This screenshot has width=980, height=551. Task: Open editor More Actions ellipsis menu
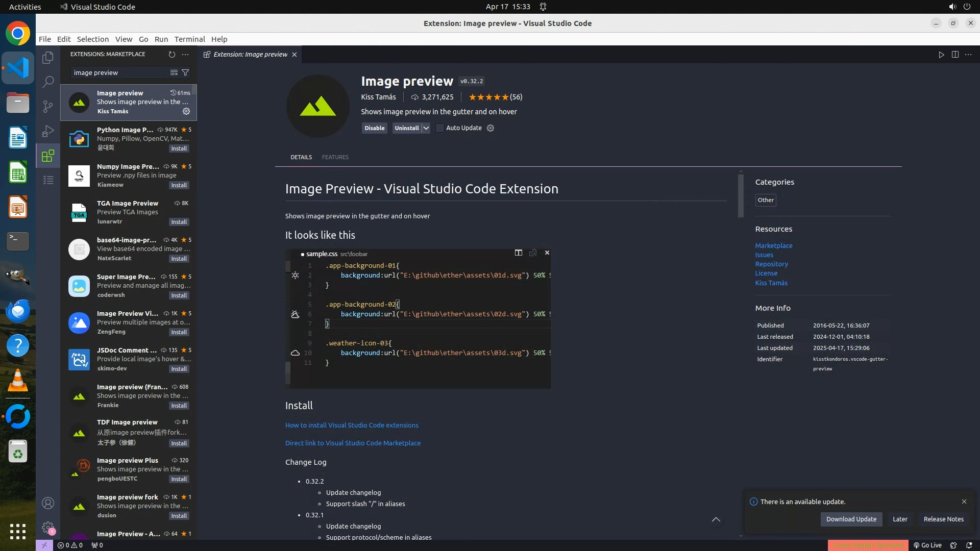point(968,55)
